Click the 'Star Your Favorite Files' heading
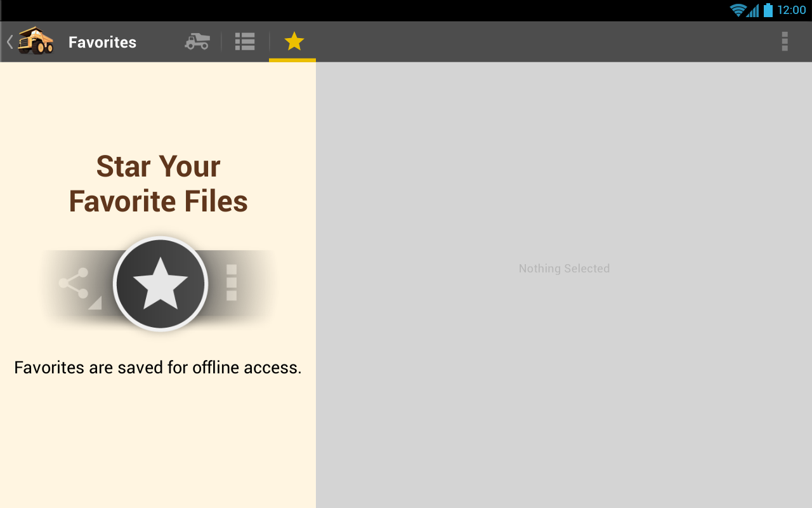 pyautogui.click(x=158, y=184)
